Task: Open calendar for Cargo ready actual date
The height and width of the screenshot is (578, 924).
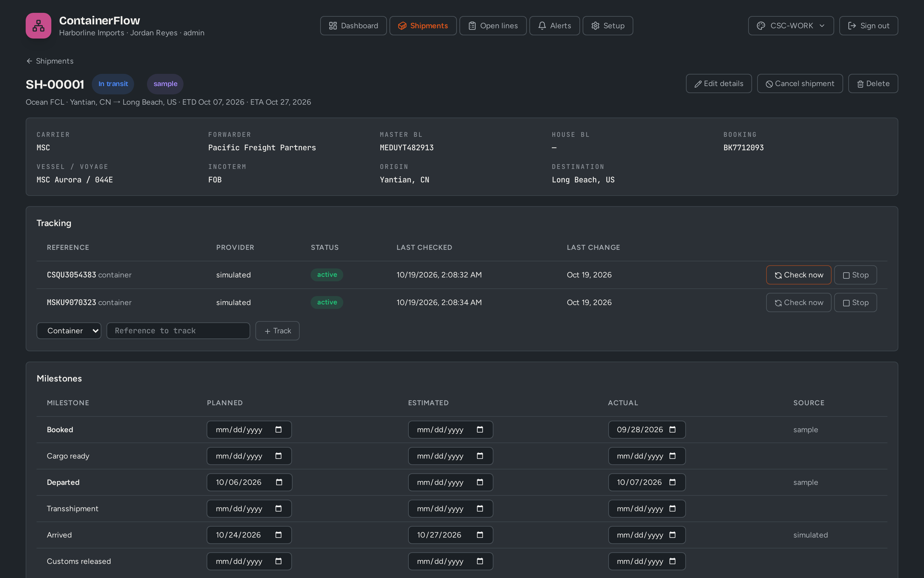Action: point(672,456)
